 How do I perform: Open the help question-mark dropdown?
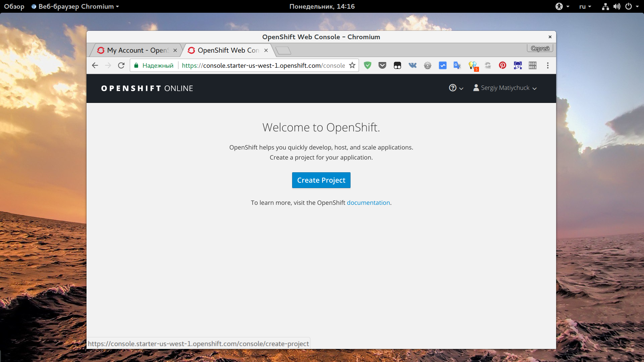pyautogui.click(x=456, y=88)
